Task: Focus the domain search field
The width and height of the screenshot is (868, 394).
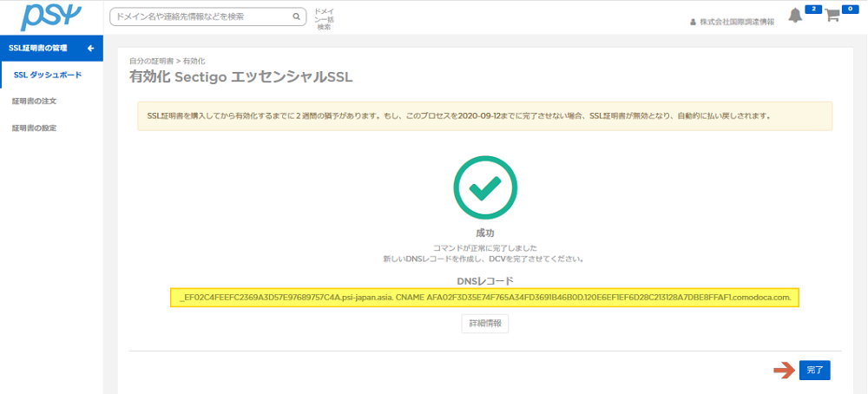Action: pos(207,16)
